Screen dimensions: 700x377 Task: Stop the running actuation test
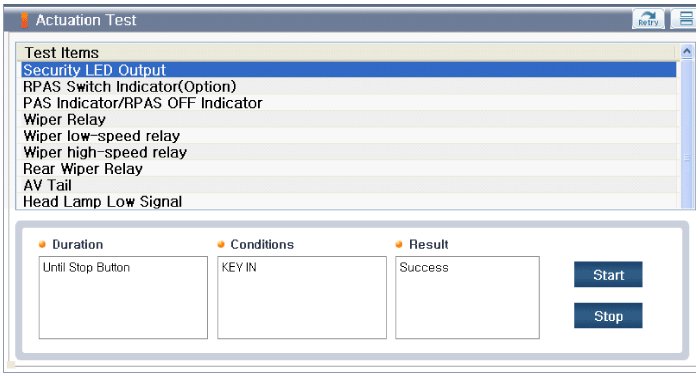coord(608,316)
